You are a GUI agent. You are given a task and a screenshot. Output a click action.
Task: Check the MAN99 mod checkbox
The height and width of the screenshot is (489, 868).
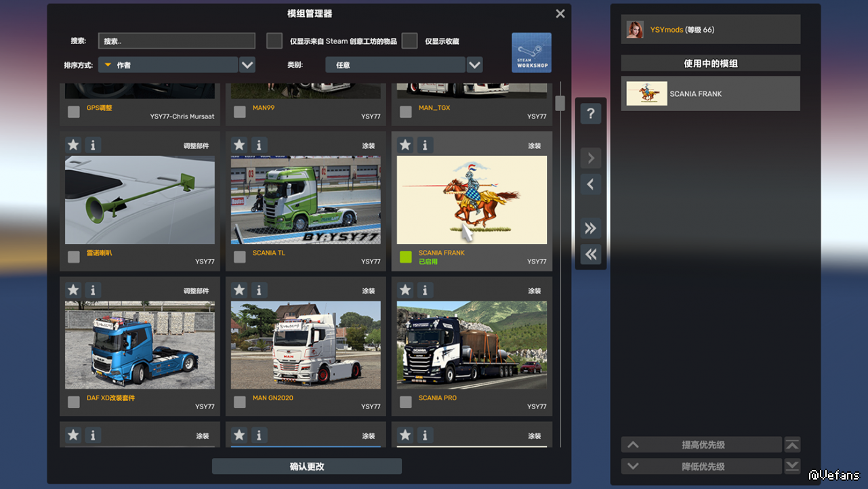pos(240,112)
